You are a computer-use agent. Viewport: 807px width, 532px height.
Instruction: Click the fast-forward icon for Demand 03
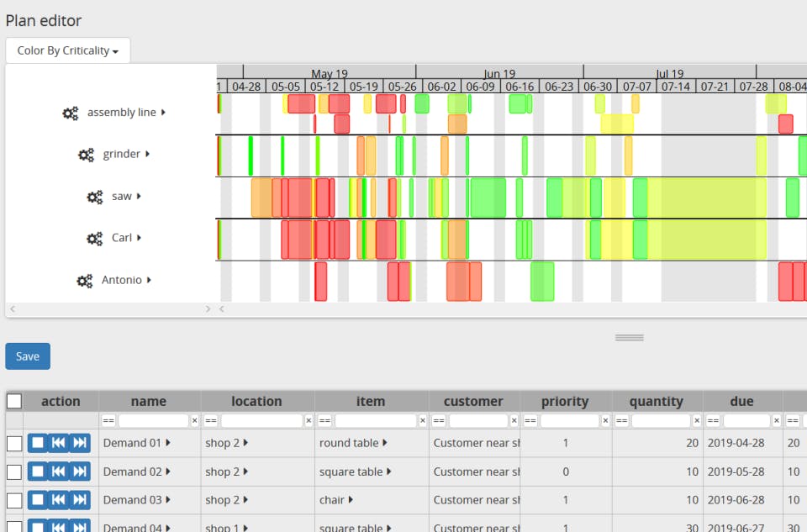pos(80,500)
